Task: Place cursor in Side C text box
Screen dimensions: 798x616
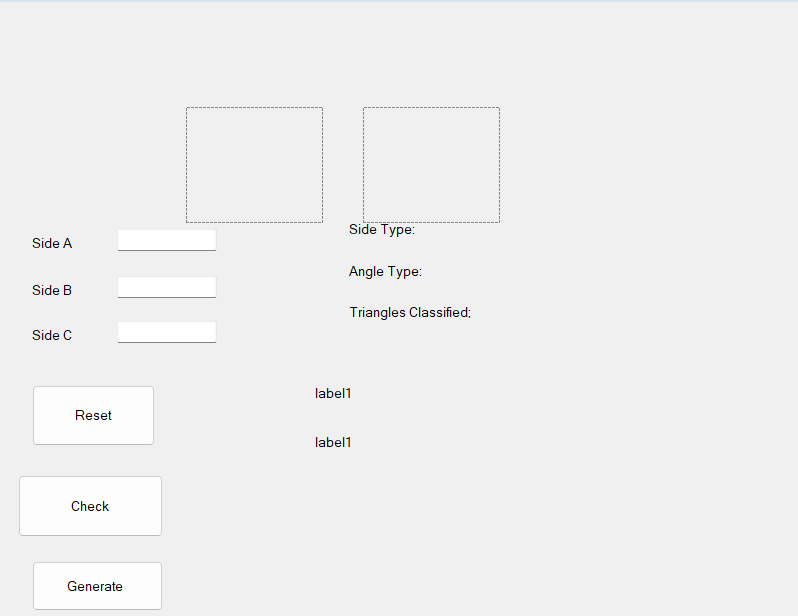Action: coord(167,332)
